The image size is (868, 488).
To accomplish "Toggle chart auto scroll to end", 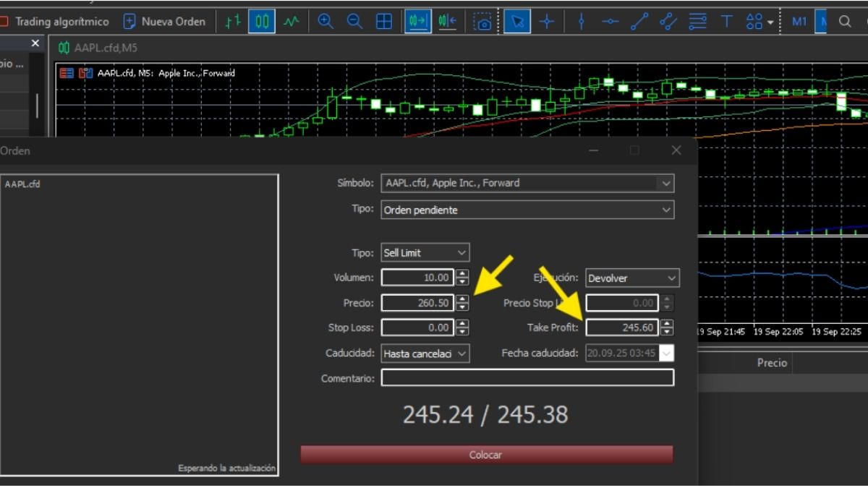I will [x=418, y=22].
